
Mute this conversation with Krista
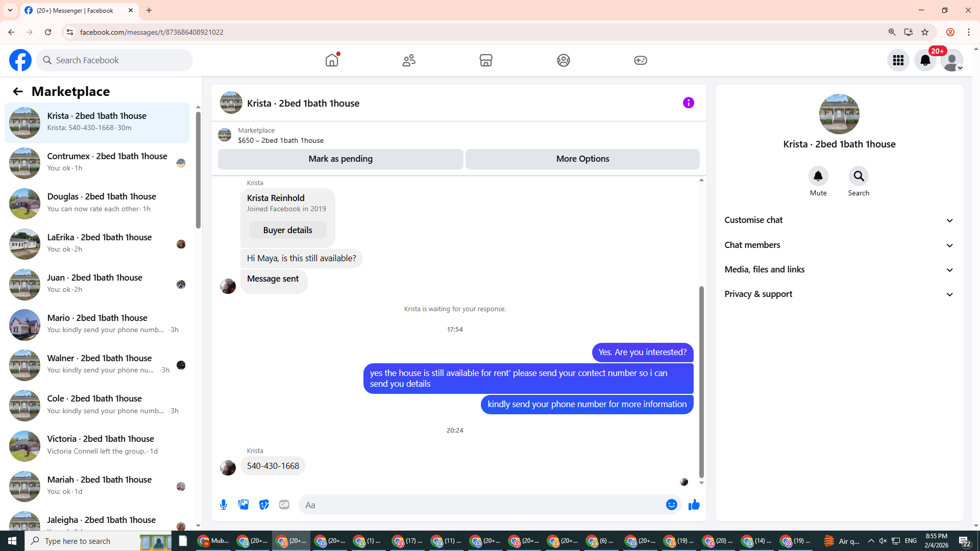[818, 177]
